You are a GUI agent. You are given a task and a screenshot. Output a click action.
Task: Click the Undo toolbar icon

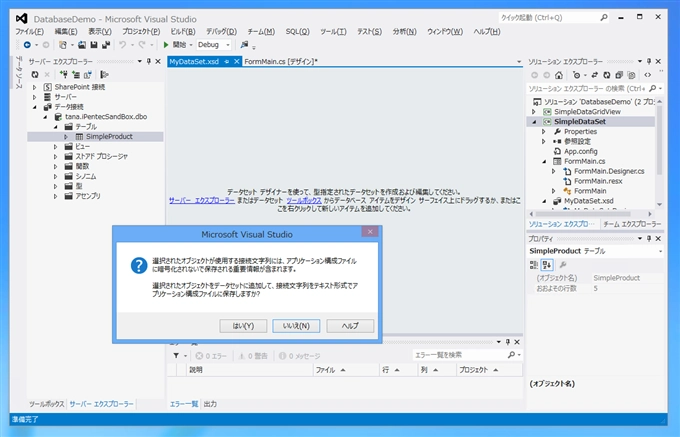click(123, 45)
